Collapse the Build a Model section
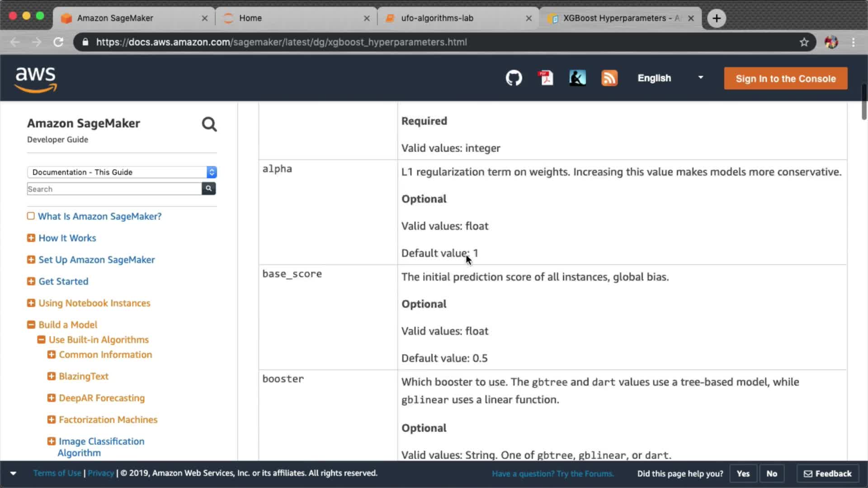The width and height of the screenshot is (868, 488). pyautogui.click(x=31, y=324)
